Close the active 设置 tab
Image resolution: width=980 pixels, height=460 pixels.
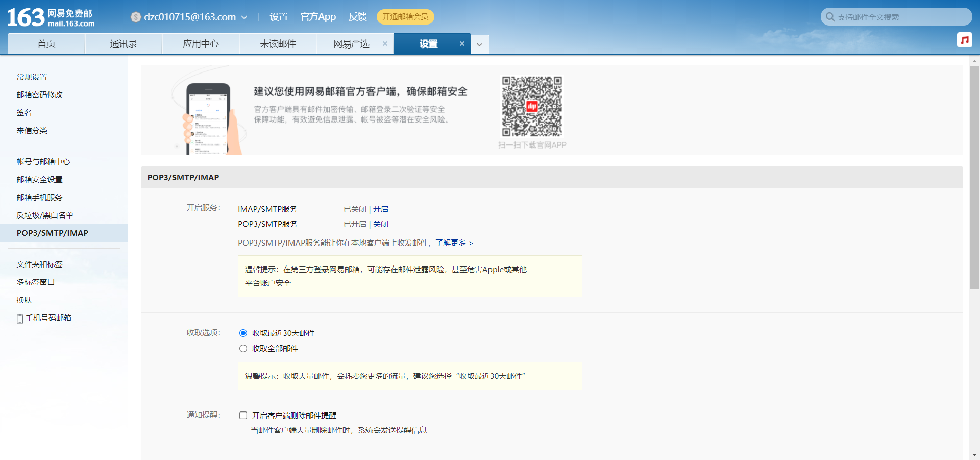[462, 44]
